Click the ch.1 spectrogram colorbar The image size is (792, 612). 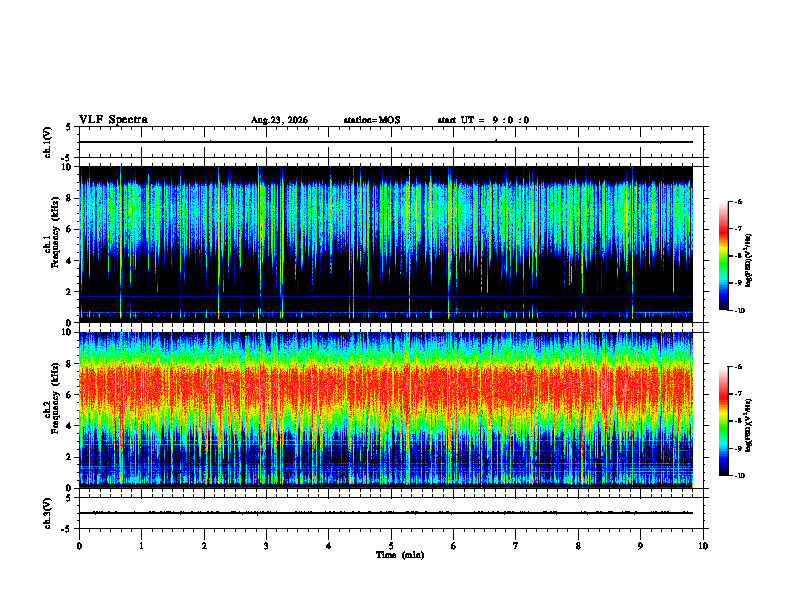pyautogui.click(x=723, y=256)
